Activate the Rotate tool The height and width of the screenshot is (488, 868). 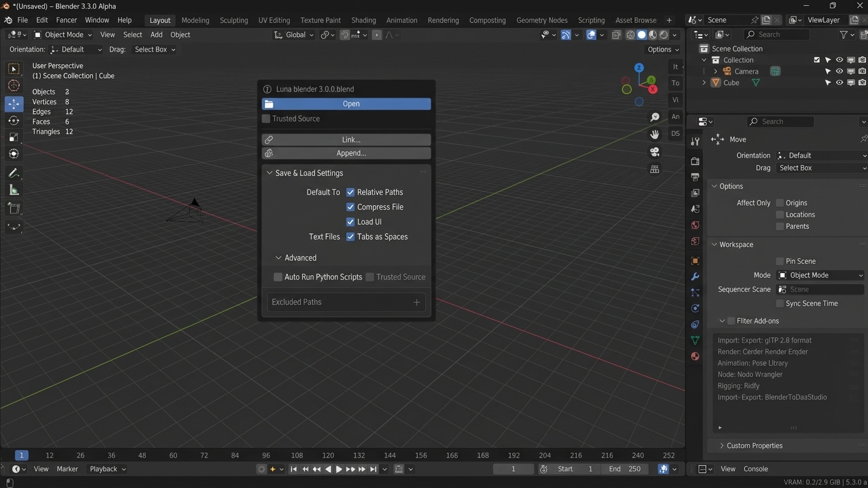point(14,121)
